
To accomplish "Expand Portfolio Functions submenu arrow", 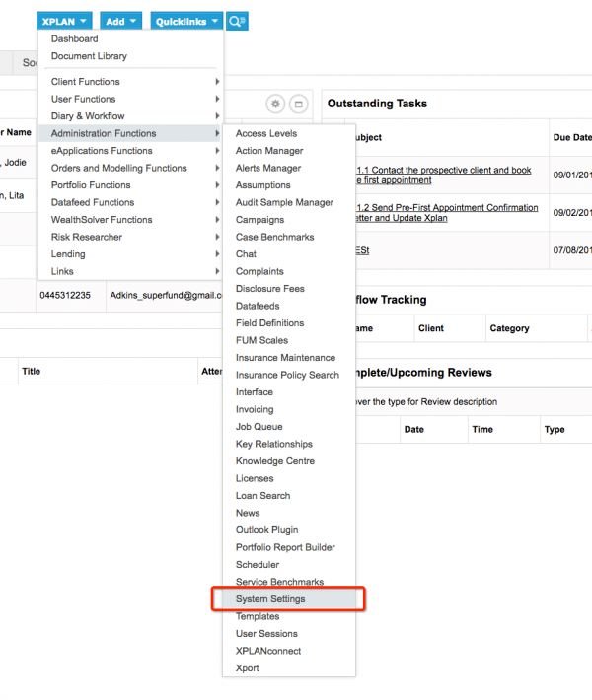I will 217,184.
